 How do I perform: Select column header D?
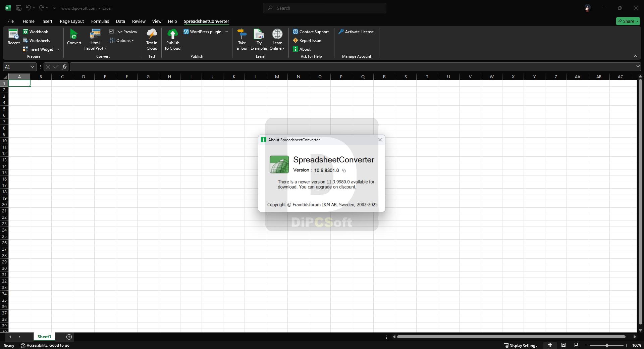[84, 77]
